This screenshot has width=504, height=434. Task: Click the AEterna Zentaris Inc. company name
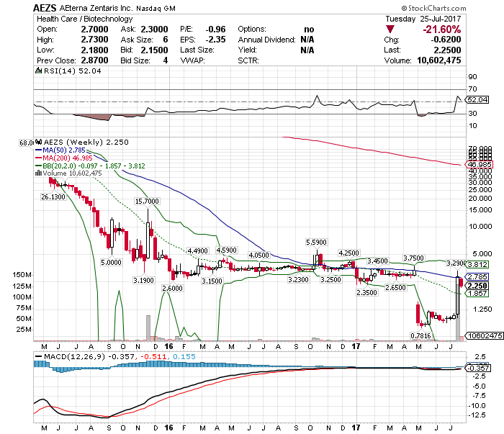[96, 9]
